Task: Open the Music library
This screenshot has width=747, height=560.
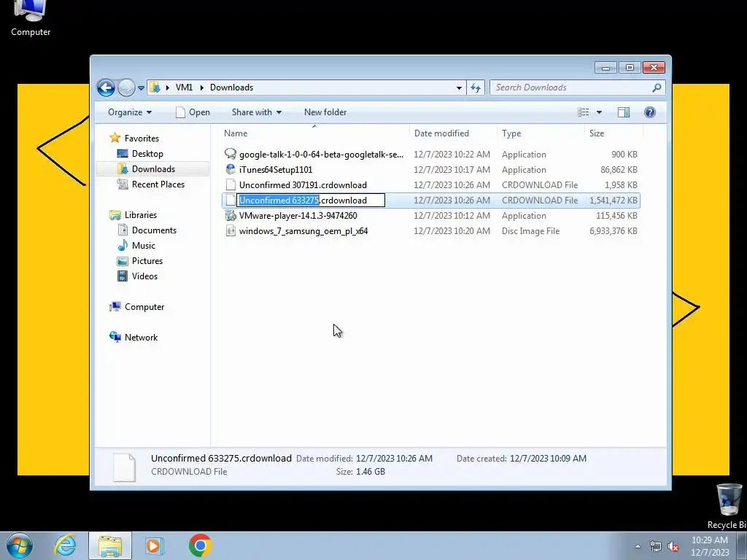Action: pos(144,246)
